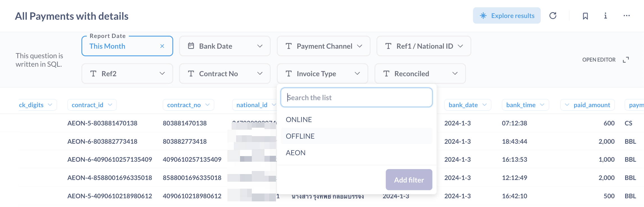Screen dimensions: 644x207
Task: Select ONLINE in the invoice type list
Action: 299,120
